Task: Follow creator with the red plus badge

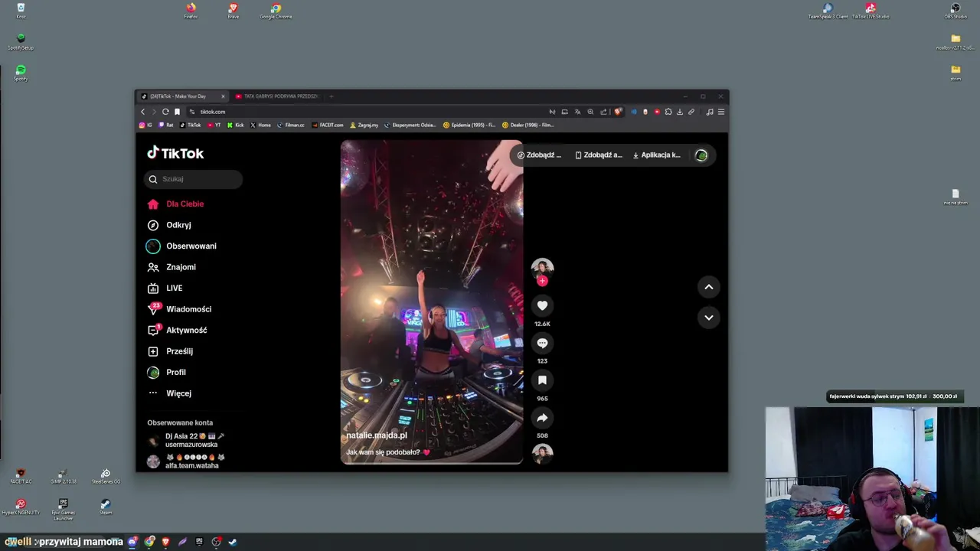Action: point(542,281)
